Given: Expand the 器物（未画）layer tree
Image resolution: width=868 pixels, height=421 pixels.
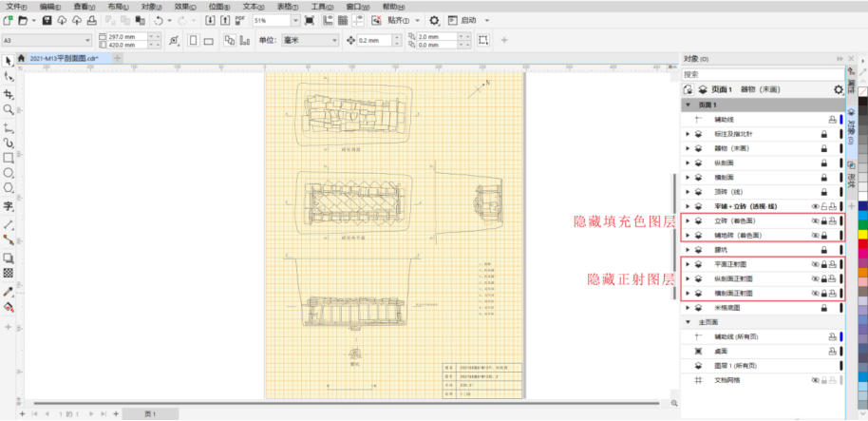Looking at the screenshot, I should point(688,148).
